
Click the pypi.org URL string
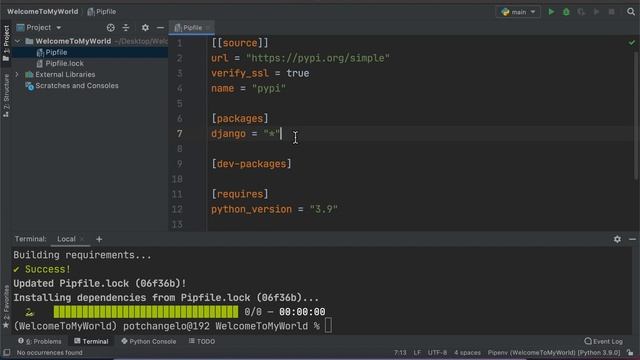(318, 58)
